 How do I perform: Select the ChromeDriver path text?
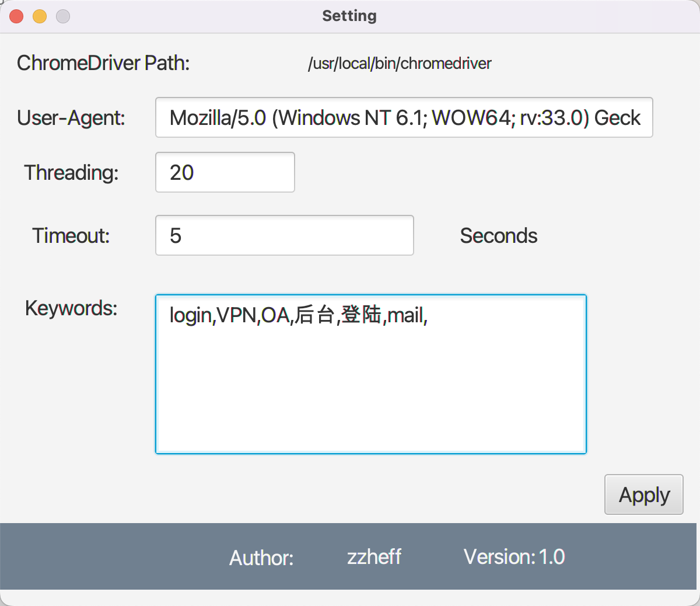(400, 63)
